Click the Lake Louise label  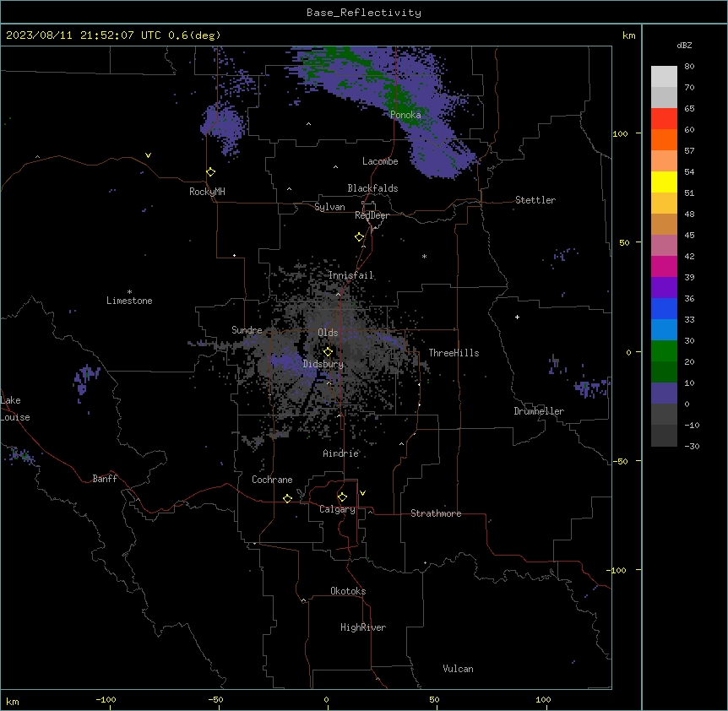[x=14, y=409]
